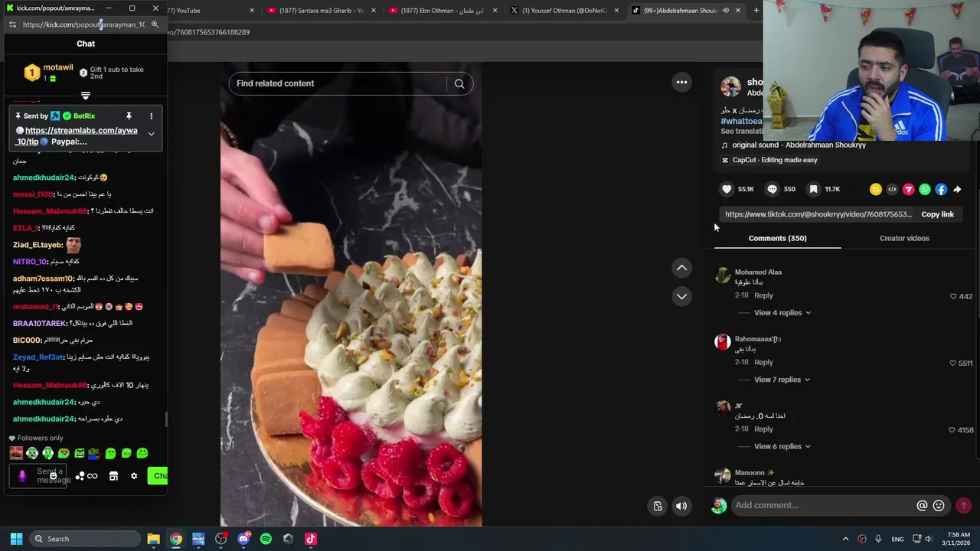This screenshot has width=980, height=551.
Task: Click the Find related content search field
Action: (x=337, y=83)
